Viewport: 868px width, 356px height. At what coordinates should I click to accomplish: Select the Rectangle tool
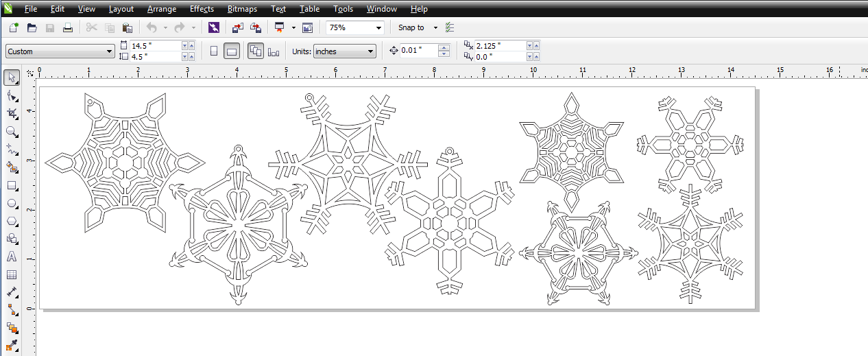[12, 185]
